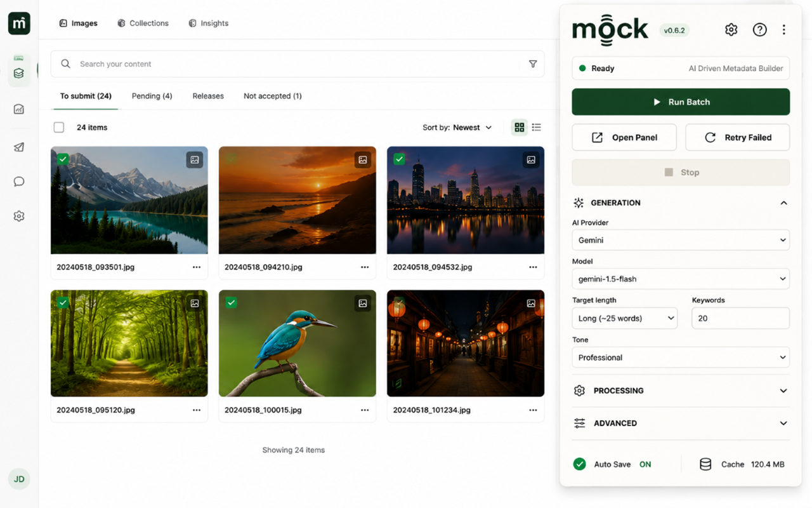Open the three-dot extension menu
The width and height of the screenshot is (812, 508).
tap(784, 30)
